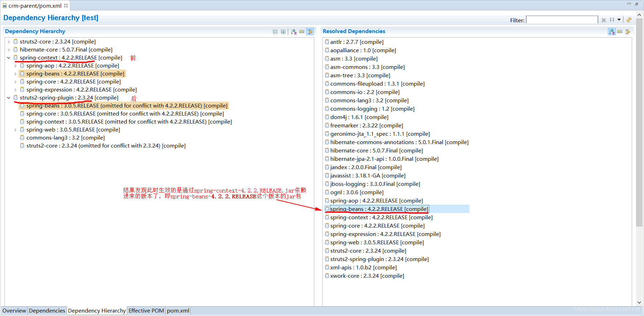
Task: Click jar icon of freemarker 2.3.22
Action: tap(327, 125)
